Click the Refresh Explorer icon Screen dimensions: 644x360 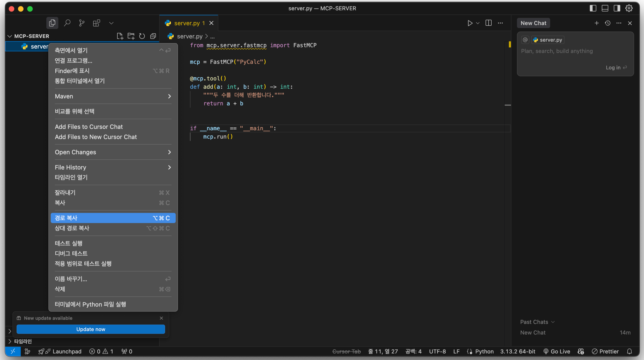142,36
